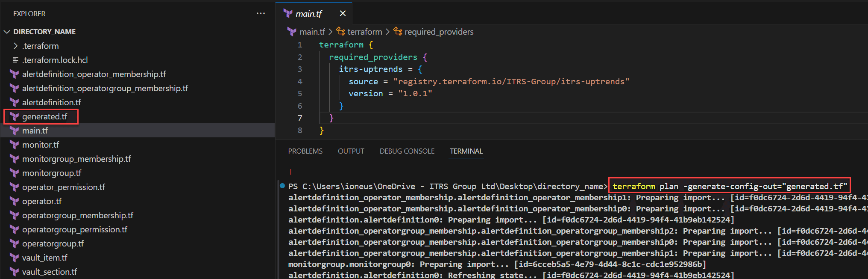
Task: Open monitorgroup.tf file
Action: click(x=52, y=173)
